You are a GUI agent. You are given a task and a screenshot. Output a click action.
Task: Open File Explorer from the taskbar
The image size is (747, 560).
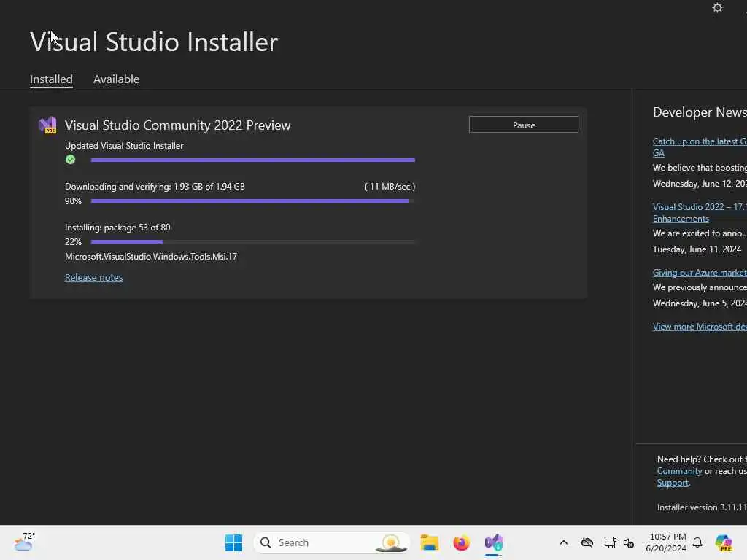point(429,542)
